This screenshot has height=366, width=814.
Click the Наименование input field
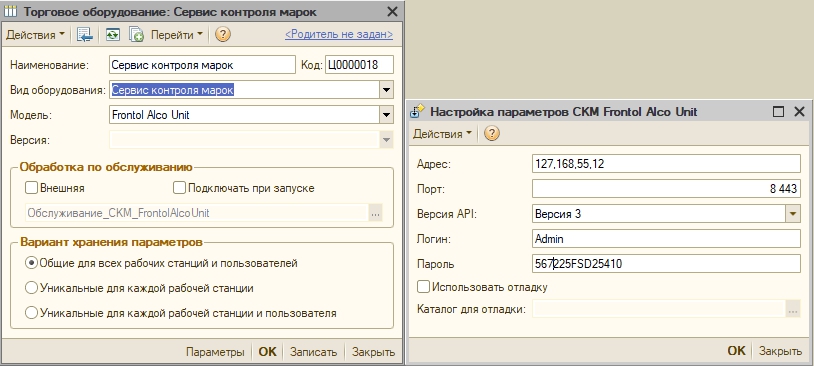202,65
